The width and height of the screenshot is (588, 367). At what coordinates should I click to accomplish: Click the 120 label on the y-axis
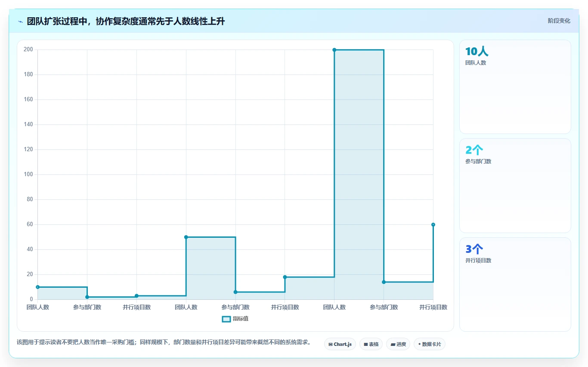28,149
